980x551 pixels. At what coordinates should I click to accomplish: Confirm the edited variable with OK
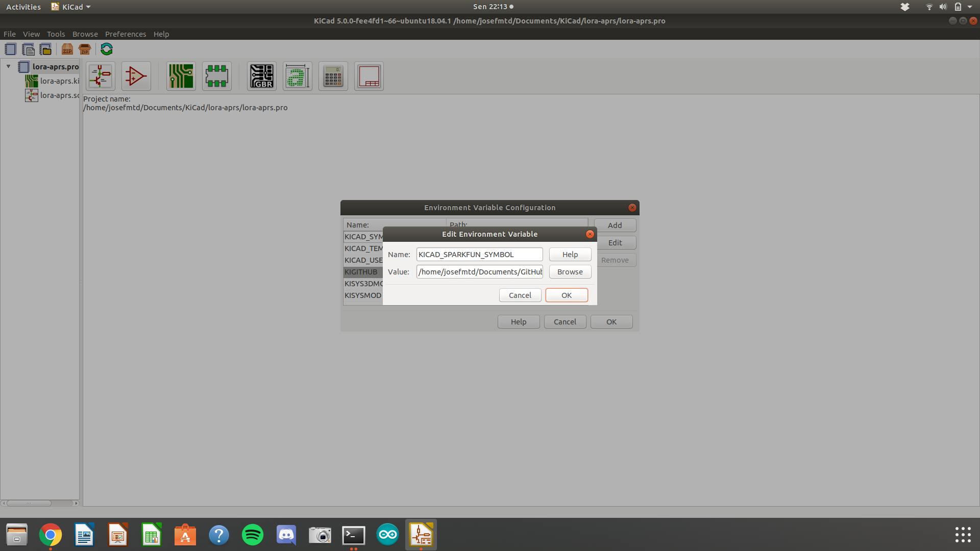point(566,295)
